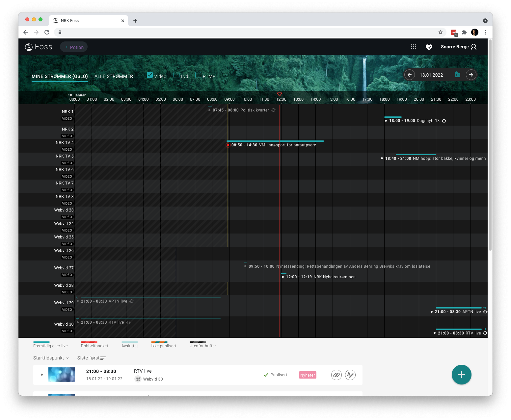Select the MINE STRØMMER (OSLO) tab

60,76
